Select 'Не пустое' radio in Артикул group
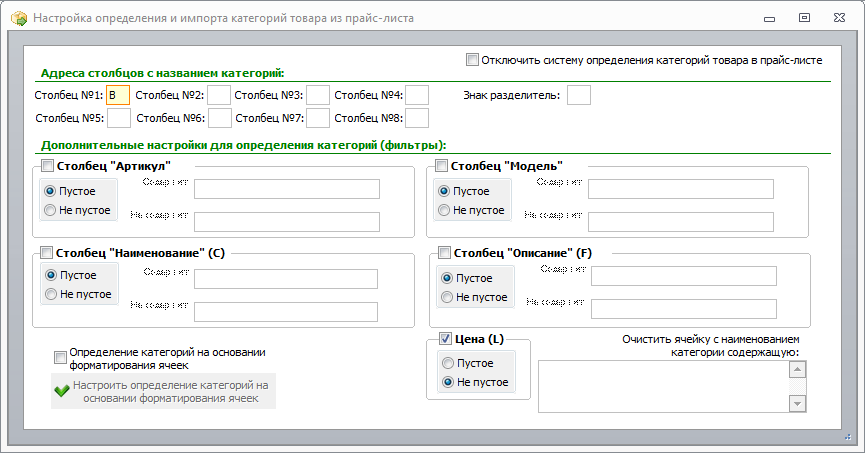The width and height of the screenshot is (865, 453). coord(50,210)
